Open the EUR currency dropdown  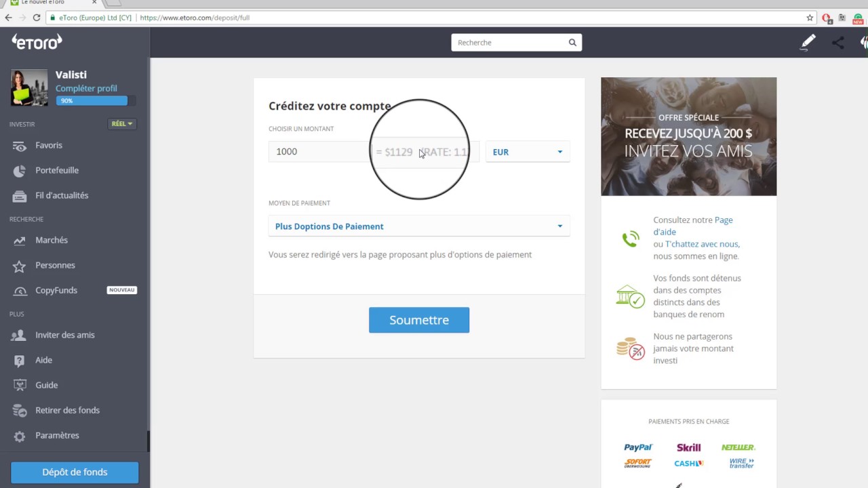click(528, 152)
